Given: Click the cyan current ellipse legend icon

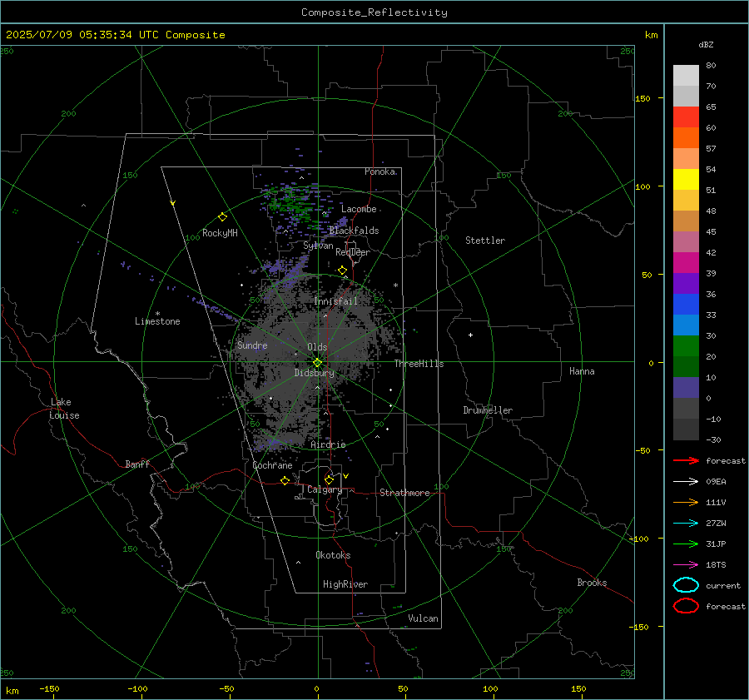Looking at the screenshot, I should coord(686,585).
